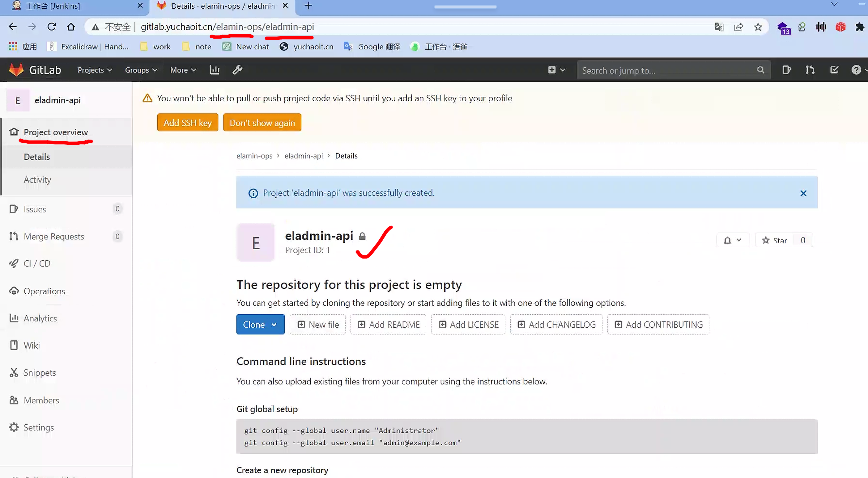
Task: Open Merge requests icon in top navbar
Action: point(810,70)
